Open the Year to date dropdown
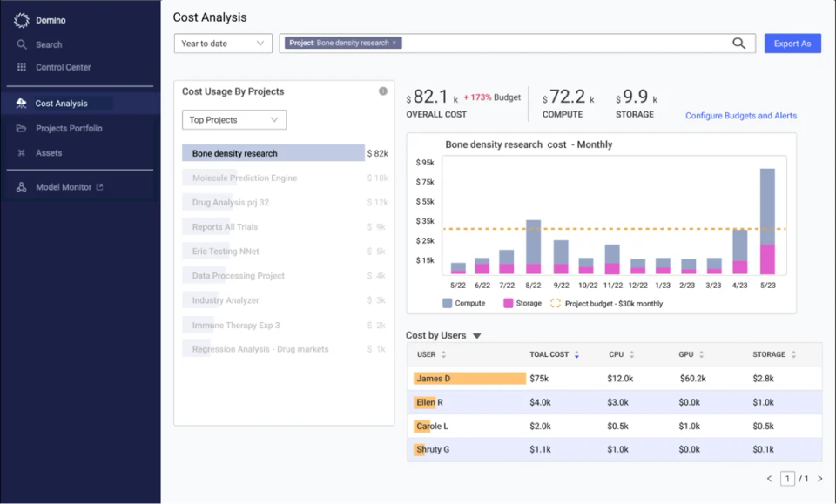836x504 pixels. coord(222,43)
